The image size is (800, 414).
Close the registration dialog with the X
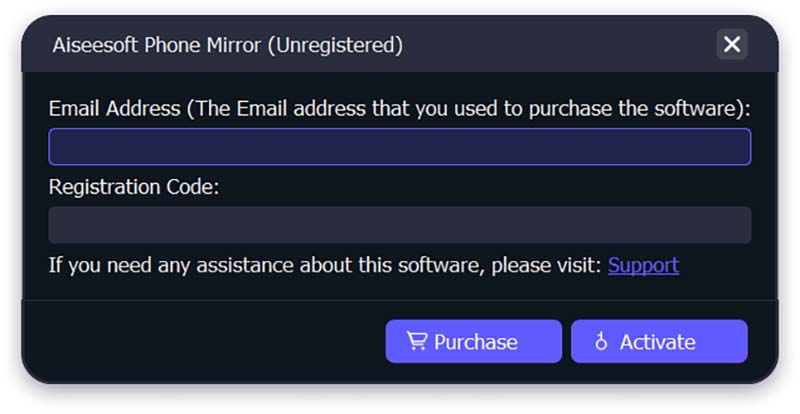click(732, 44)
